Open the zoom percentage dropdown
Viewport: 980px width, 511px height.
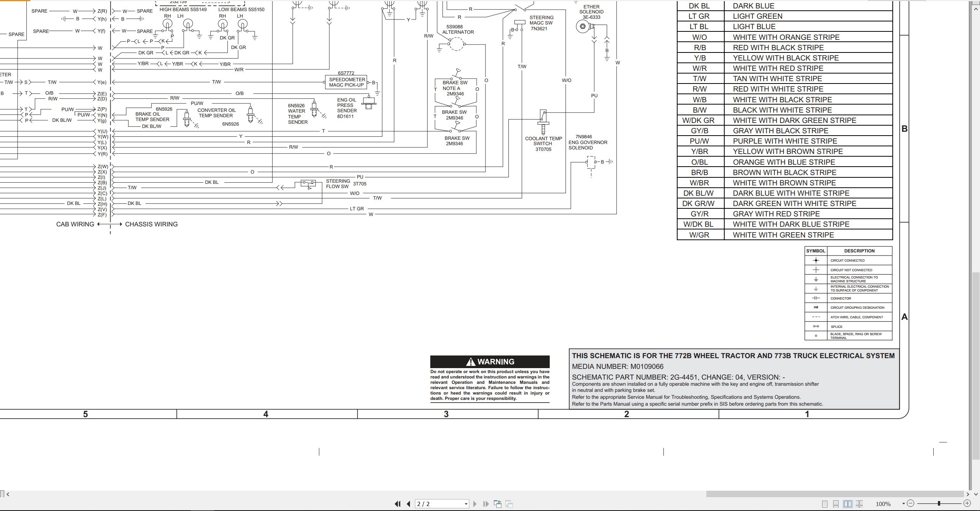(903, 504)
